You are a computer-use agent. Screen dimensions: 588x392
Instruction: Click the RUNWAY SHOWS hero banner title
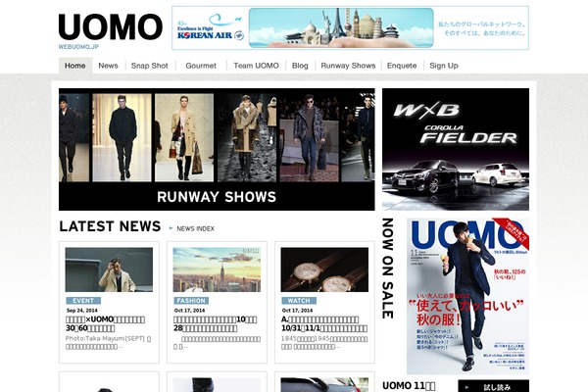tap(217, 197)
